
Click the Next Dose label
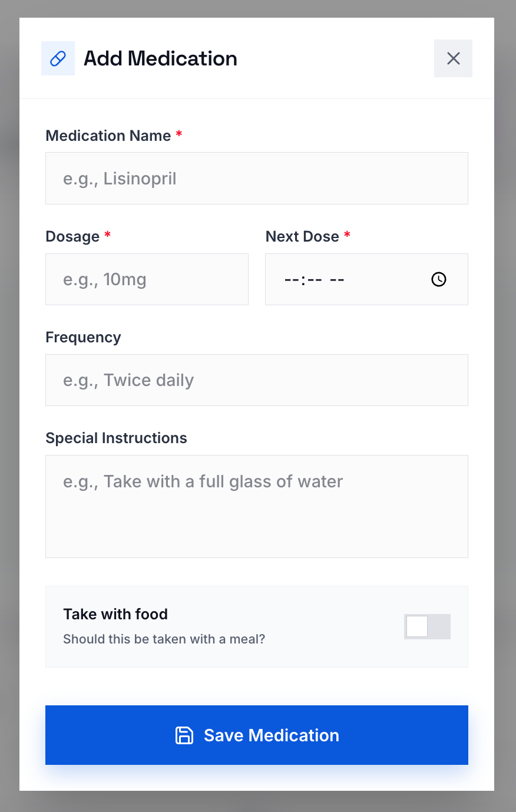pos(302,236)
